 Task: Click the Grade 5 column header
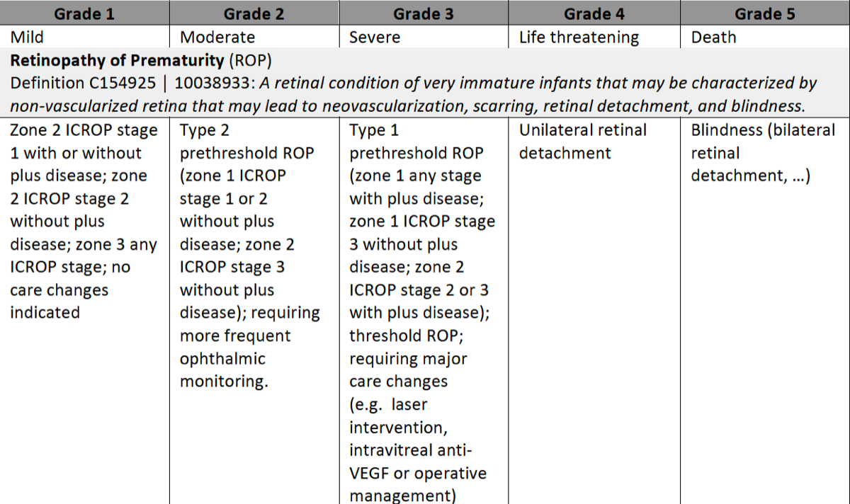[x=764, y=13]
